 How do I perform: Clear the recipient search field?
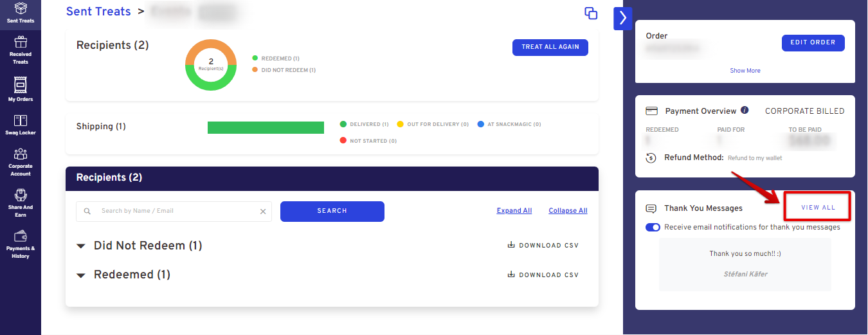pos(262,212)
